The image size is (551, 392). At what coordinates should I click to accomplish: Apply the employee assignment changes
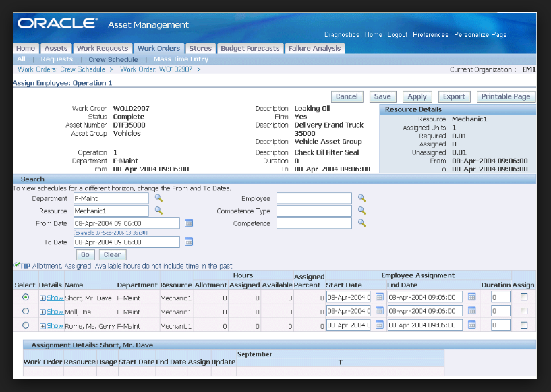pos(417,96)
